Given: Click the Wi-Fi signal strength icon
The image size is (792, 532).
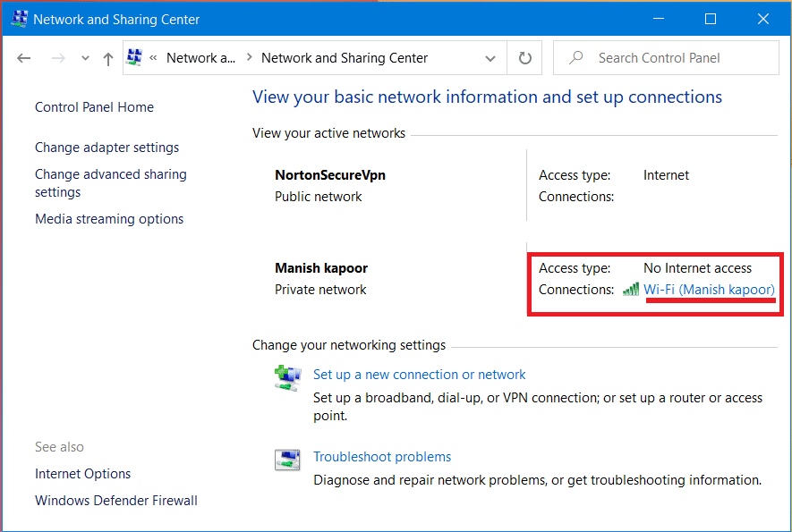Looking at the screenshot, I should coord(631,289).
